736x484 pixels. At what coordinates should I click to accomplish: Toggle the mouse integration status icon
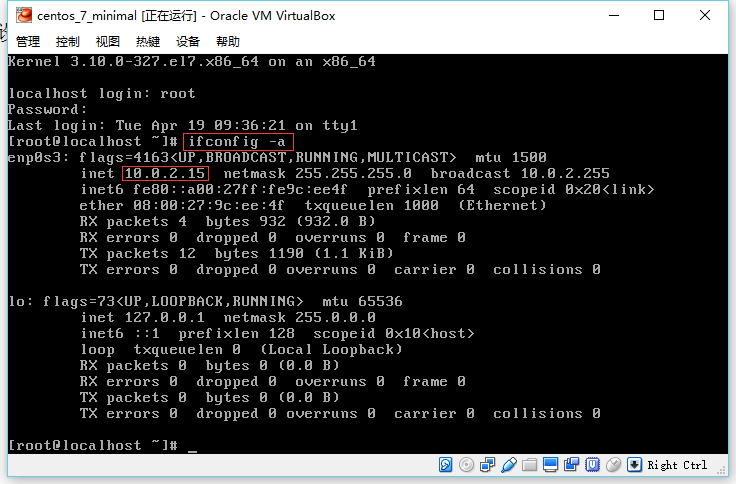pos(613,465)
